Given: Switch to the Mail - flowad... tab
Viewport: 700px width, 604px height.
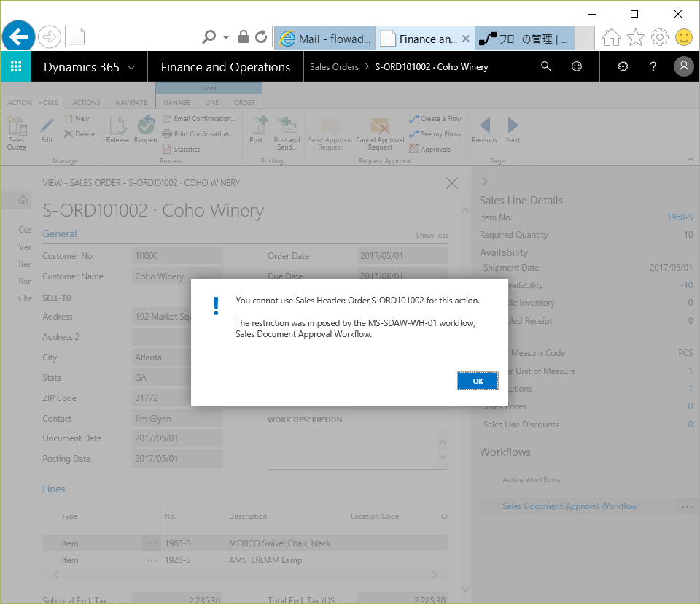Looking at the screenshot, I should (325, 39).
